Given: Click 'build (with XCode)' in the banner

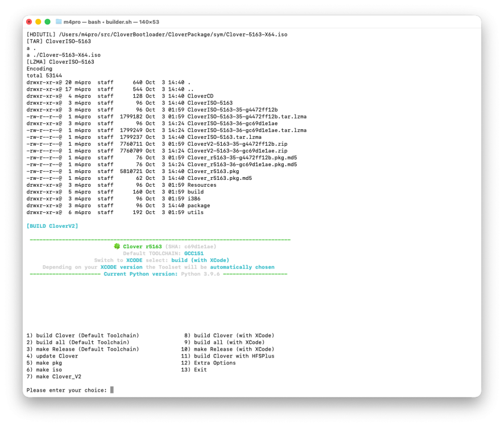Looking at the screenshot, I should pyautogui.click(x=200, y=260).
